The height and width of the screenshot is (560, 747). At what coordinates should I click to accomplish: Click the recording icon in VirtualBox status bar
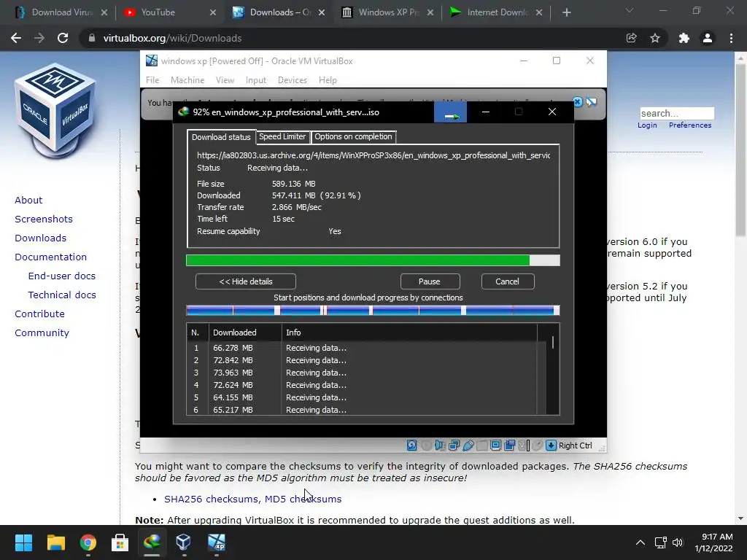tap(509, 446)
